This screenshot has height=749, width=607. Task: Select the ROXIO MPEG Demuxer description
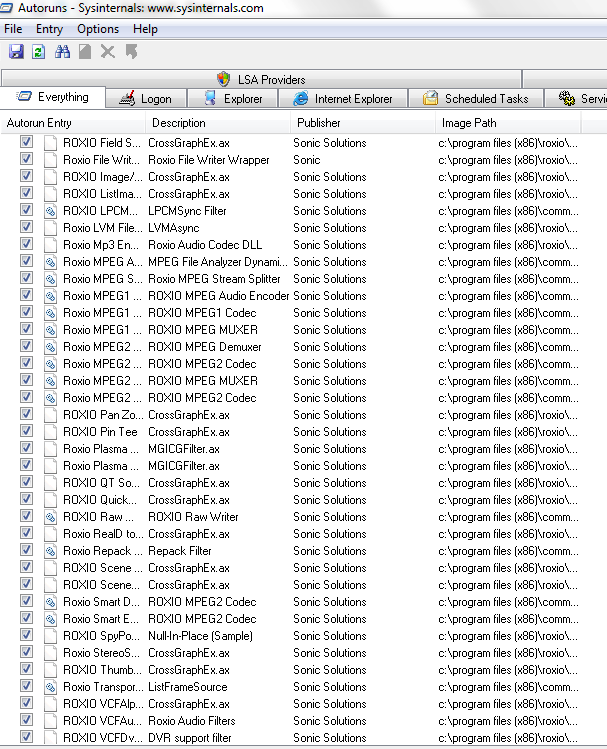click(x=205, y=347)
